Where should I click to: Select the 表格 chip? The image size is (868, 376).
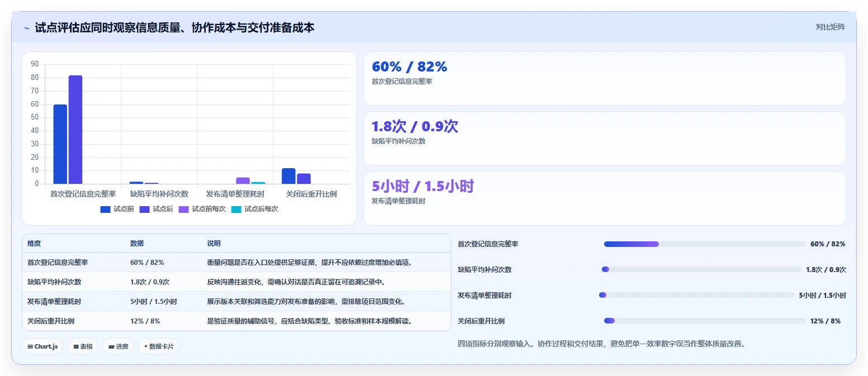point(83,346)
